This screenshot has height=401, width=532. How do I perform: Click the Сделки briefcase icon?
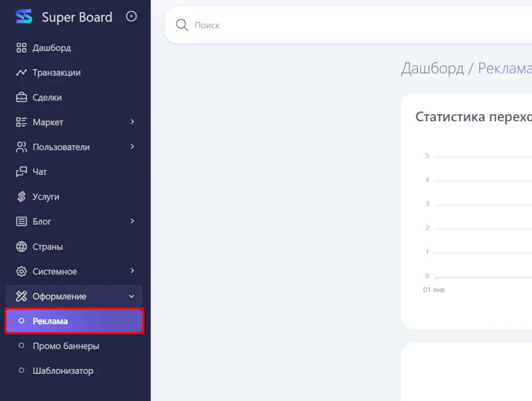(21, 98)
